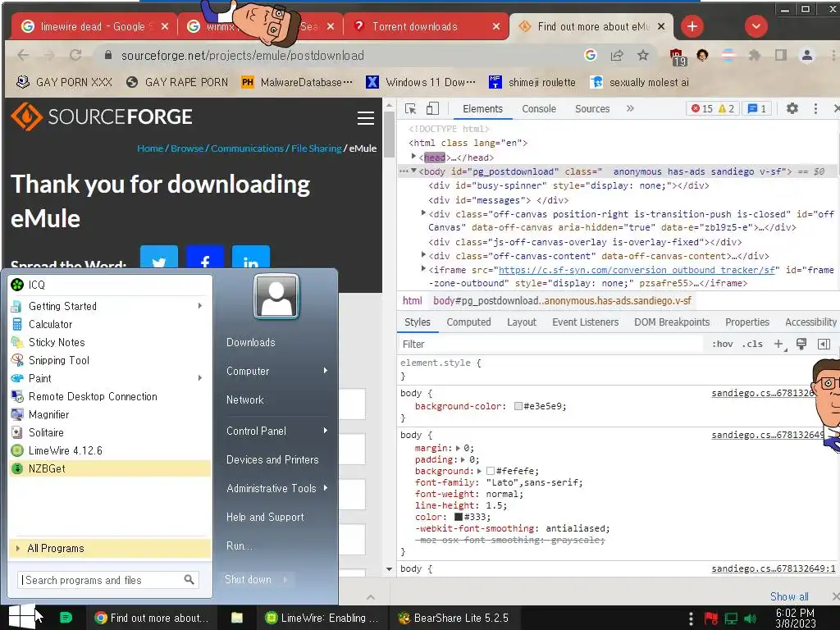
Task: Expand All Programs list
Action: (110, 548)
